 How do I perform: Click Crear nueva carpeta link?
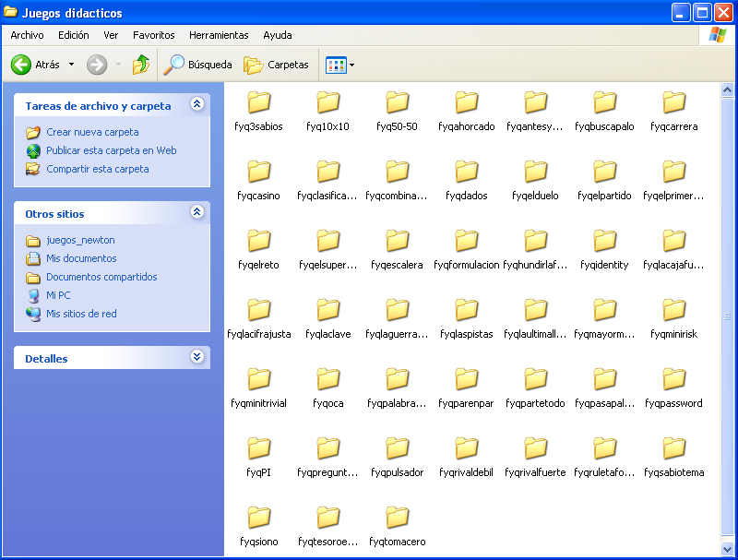pyautogui.click(x=92, y=132)
